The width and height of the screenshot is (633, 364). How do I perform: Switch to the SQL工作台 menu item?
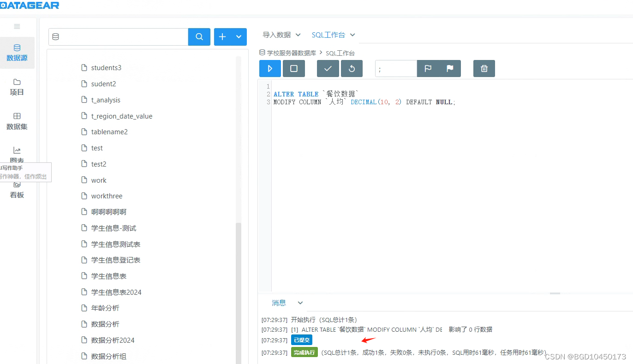tap(329, 35)
